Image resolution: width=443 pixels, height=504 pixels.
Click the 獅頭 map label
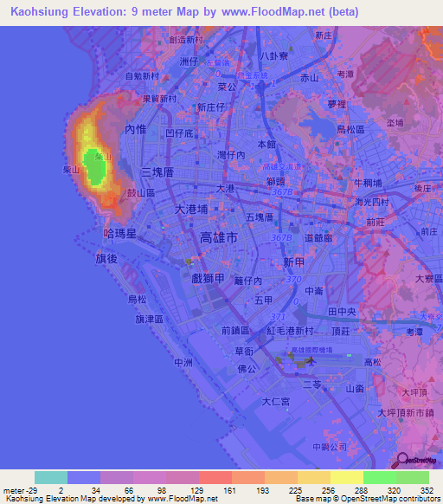pos(275,182)
